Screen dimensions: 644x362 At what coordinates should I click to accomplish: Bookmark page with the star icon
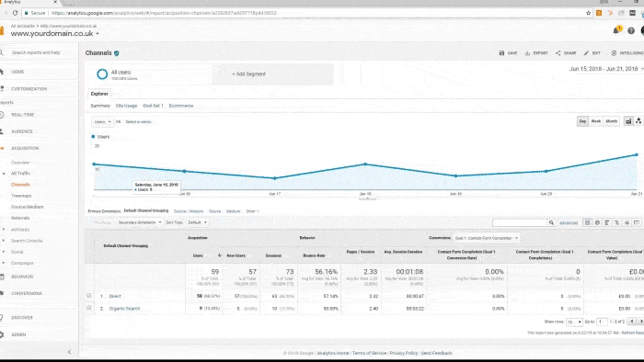[x=588, y=13]
